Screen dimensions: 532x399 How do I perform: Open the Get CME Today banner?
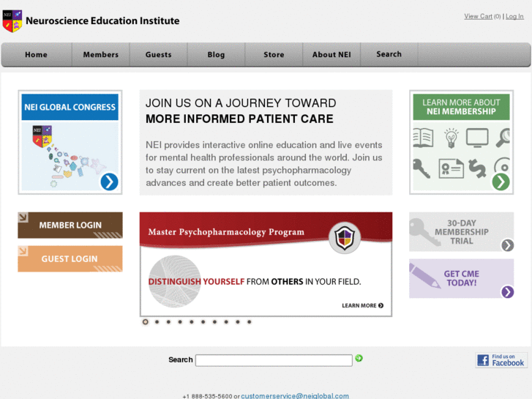coord(462,278)
